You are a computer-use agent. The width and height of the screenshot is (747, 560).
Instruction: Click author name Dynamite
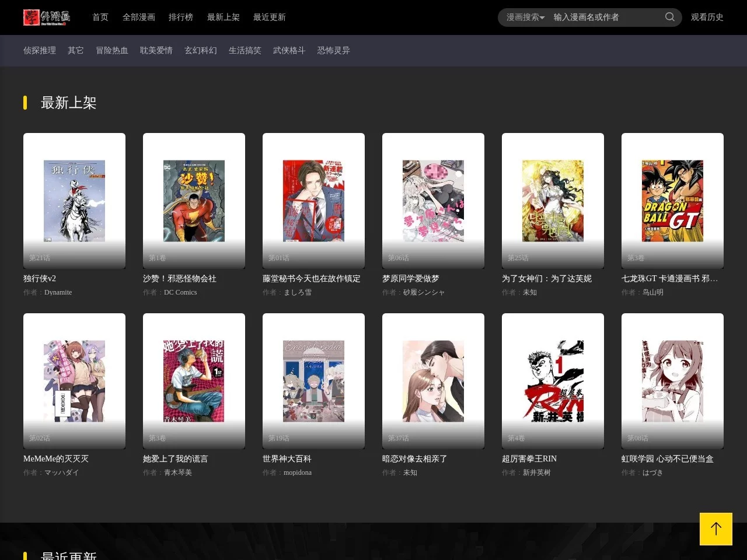pyautogui.click(x=58, y=292)
